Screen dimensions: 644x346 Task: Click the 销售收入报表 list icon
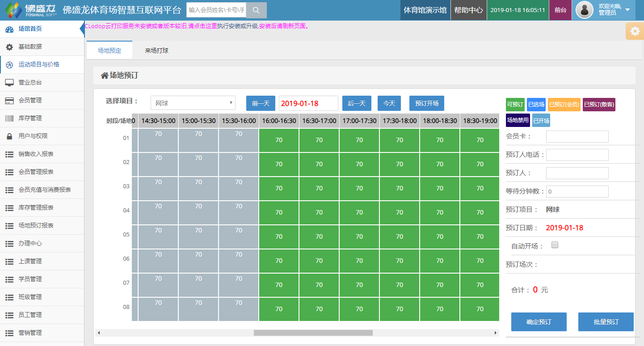(9, 154)
